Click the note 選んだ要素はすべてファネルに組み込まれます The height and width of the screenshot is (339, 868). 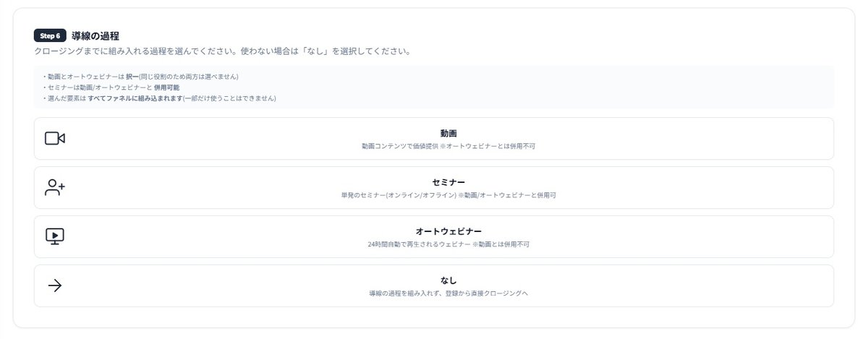point(159,98)
